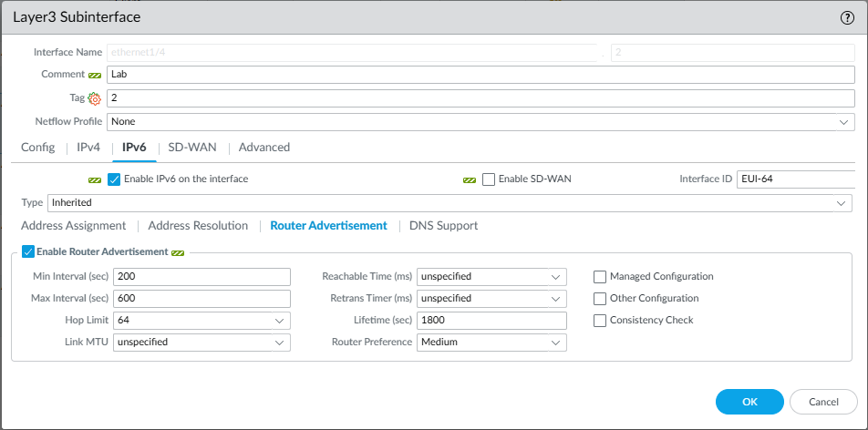
Task: Open the Address Resolution sub-tab
Action: coord(198,225)
